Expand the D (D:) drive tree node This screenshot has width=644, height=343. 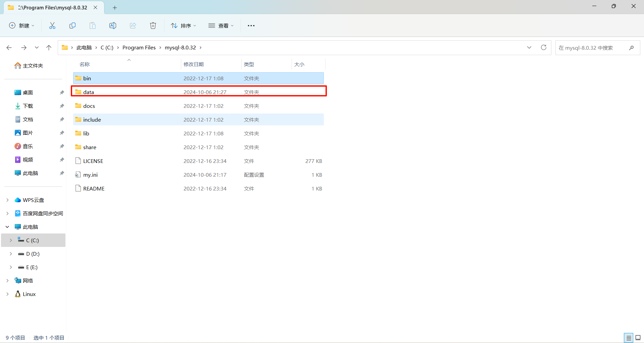pos(11,254)
